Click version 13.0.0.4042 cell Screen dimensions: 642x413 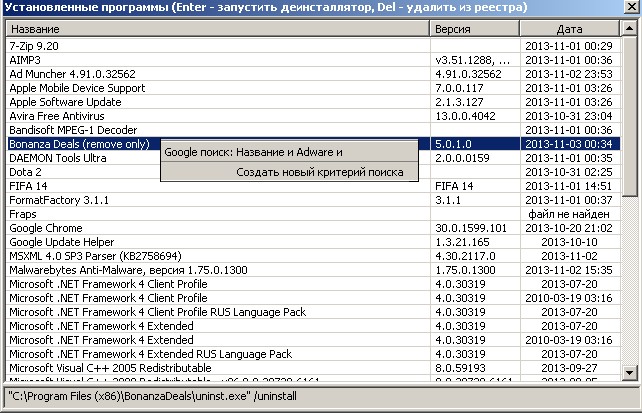pos(475,116)
